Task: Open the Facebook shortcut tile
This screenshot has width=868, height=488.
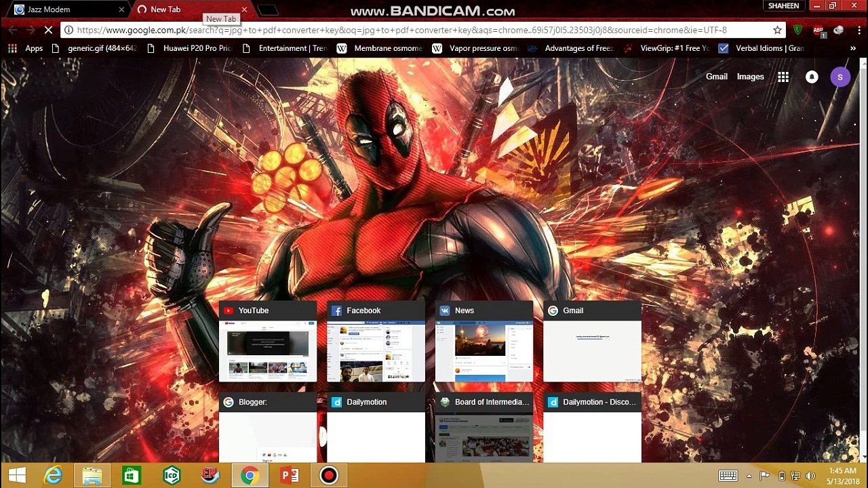Action: [x=376, y=342]
